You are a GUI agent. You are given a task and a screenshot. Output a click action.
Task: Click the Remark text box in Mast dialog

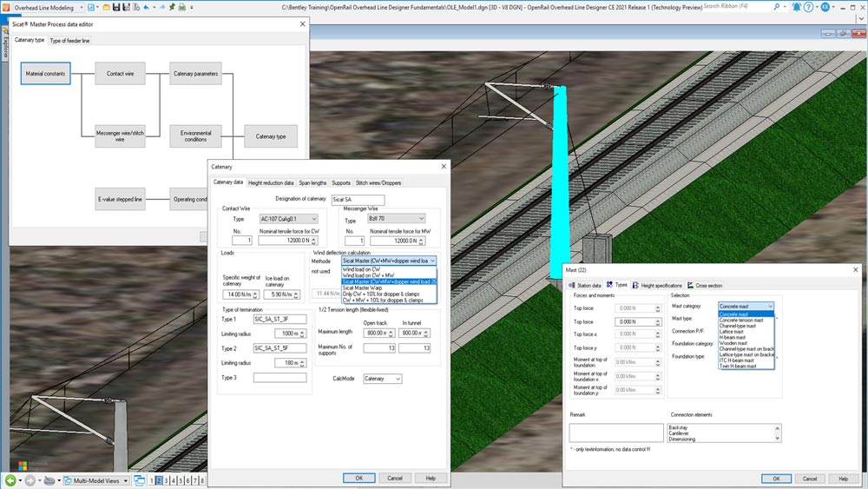(x=616, y=433)
